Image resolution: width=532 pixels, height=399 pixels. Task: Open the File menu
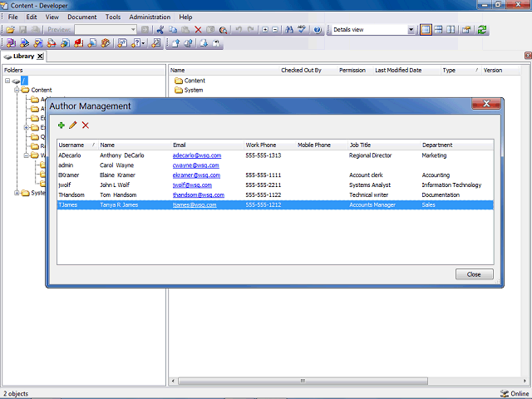(x=13, y=17)
